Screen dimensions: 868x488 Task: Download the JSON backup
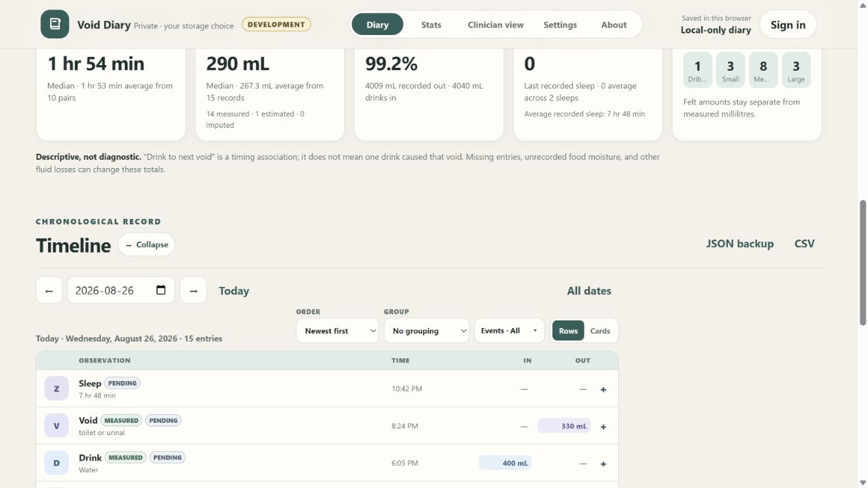tap(740, 244)
